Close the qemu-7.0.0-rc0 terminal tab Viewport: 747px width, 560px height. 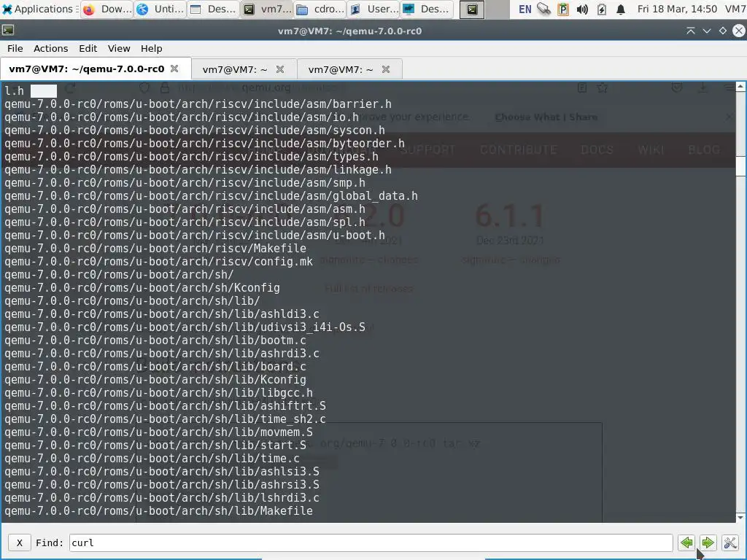point(174,69)
